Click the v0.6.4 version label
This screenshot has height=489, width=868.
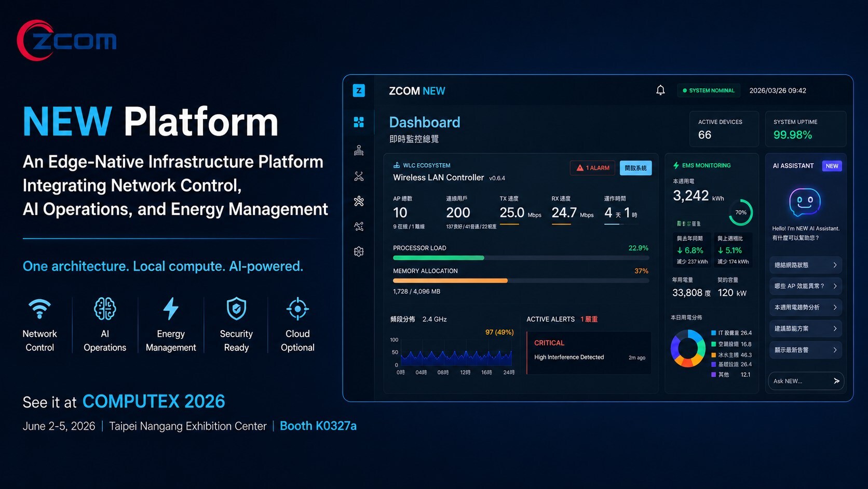[497, 178]
